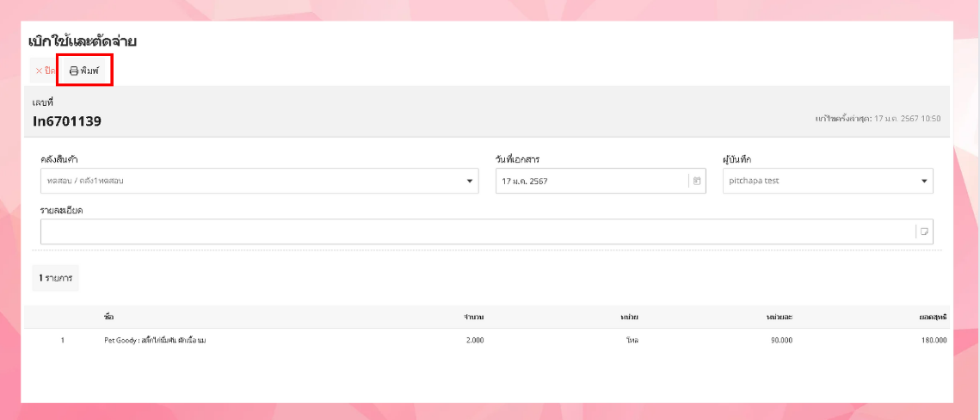Open the calendar icon in วันที่เอกสาร

pyautogui.click(x=697, y=181)
